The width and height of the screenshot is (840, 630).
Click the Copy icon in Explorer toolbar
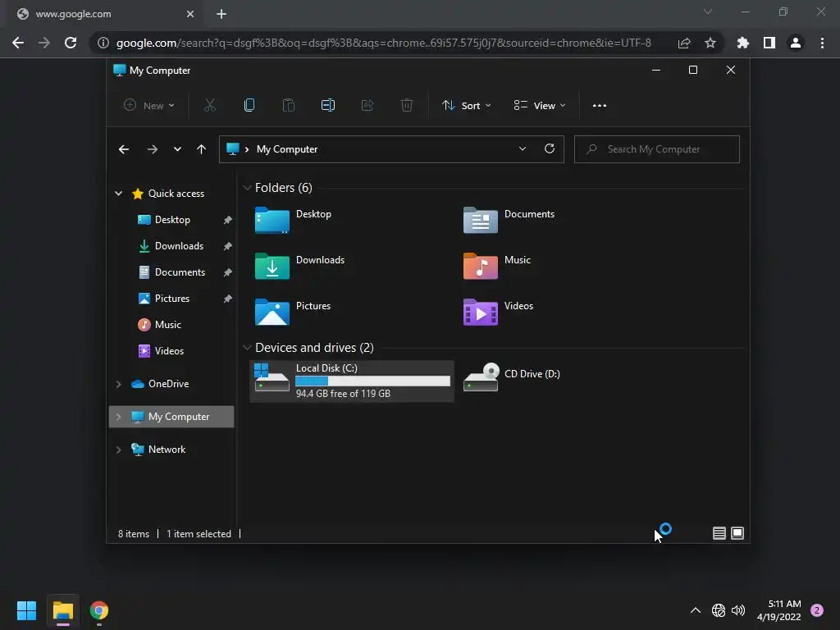(249, 106)
